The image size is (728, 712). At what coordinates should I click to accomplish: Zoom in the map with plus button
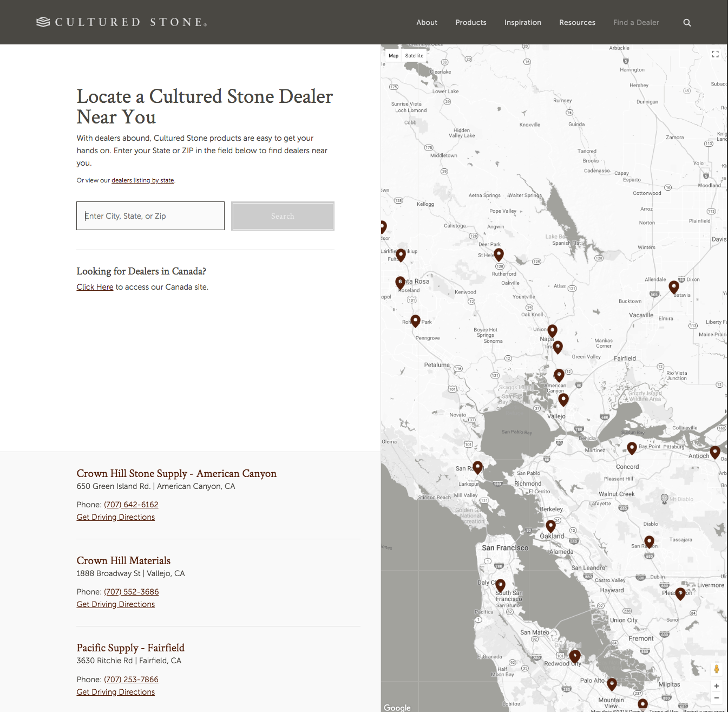click(716, 685)
